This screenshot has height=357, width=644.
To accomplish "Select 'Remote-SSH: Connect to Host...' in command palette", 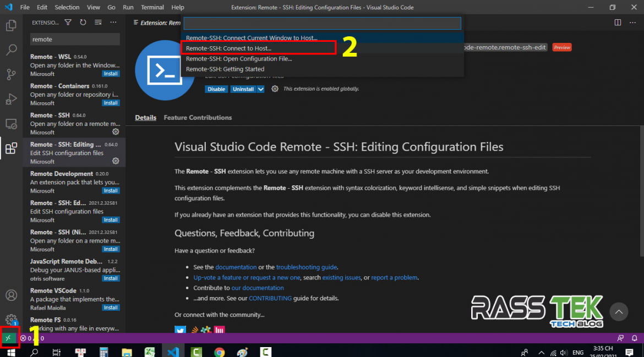I will click(x=230, y=47).
